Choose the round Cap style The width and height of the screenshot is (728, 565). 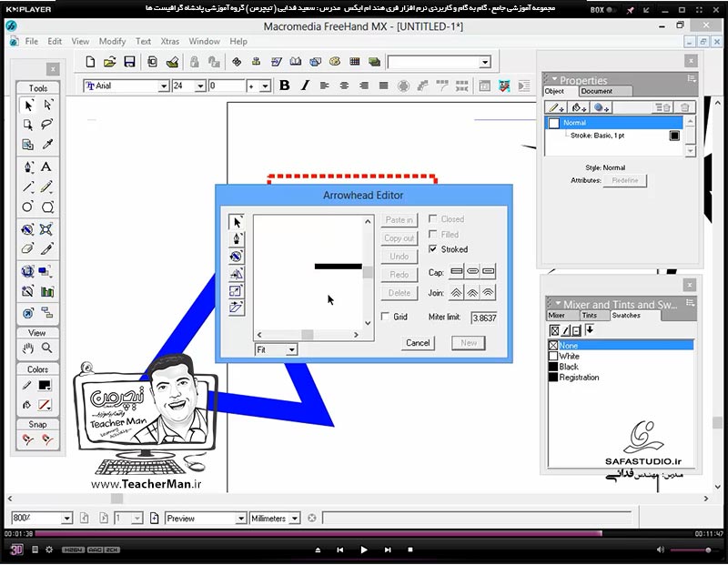[472, 271]
